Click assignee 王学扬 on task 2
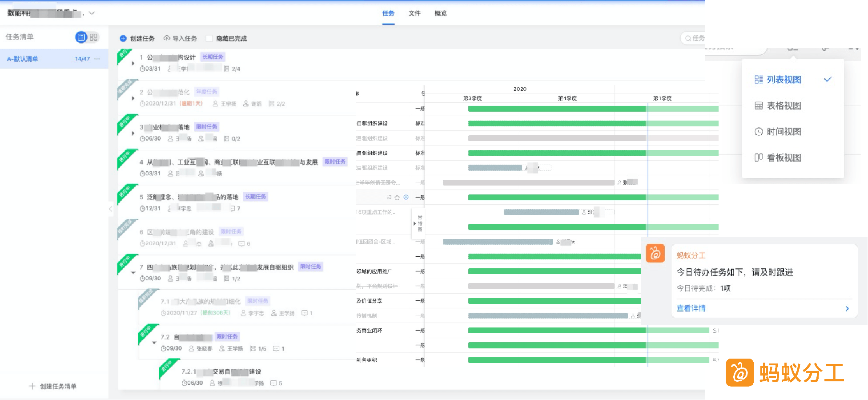This screenshot has height=400, width=868. coord(229,104)
